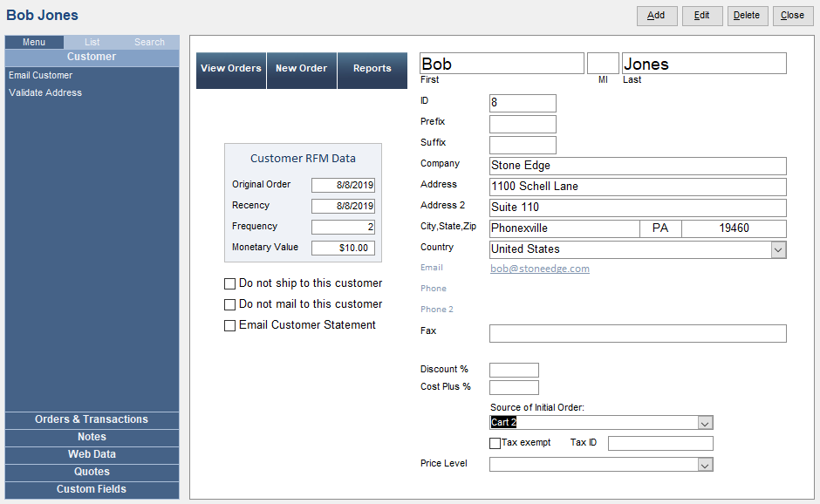Click the View Orders button
Viewport: 820px width, 504px height.
(x=231, y=70)
